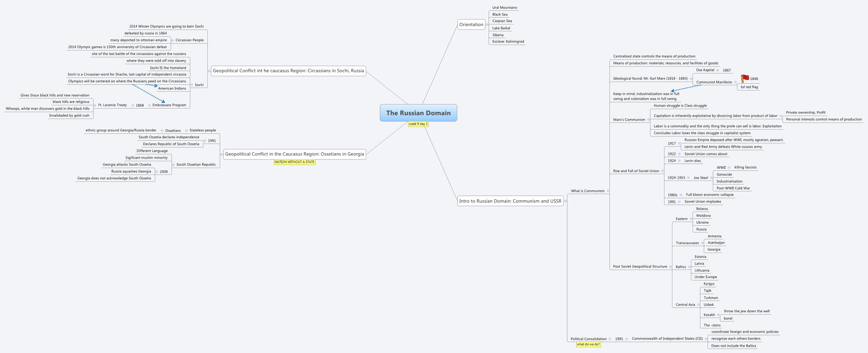The width and height of the screenshot is (868, 353).
Task: Toggle collapse on Post Soviet Geopolitical Structure
Action: (671, 266)
